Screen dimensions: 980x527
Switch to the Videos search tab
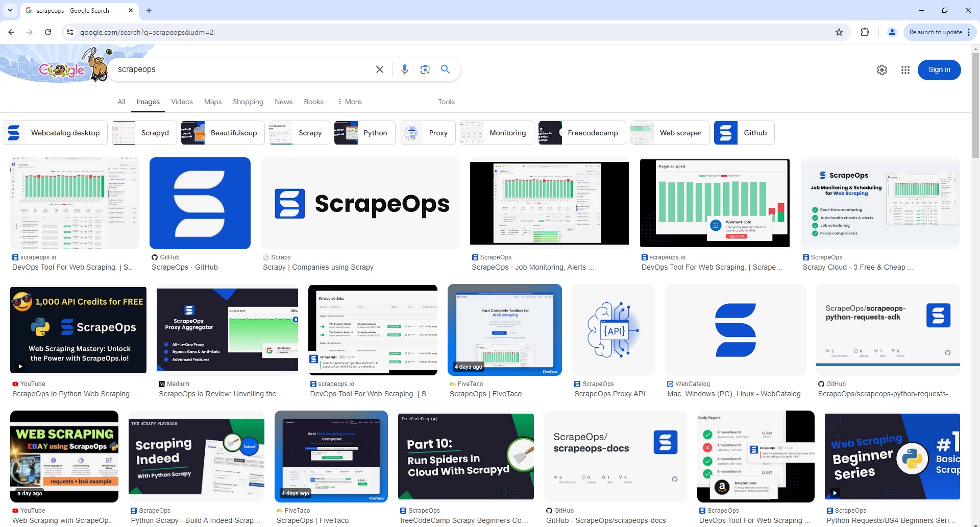point(182,102)
